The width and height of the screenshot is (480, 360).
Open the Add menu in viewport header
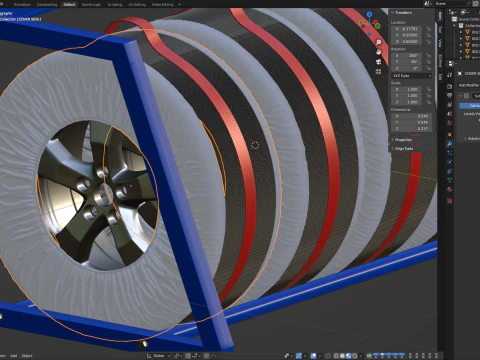pyautogui.click(x=14, y=356)
